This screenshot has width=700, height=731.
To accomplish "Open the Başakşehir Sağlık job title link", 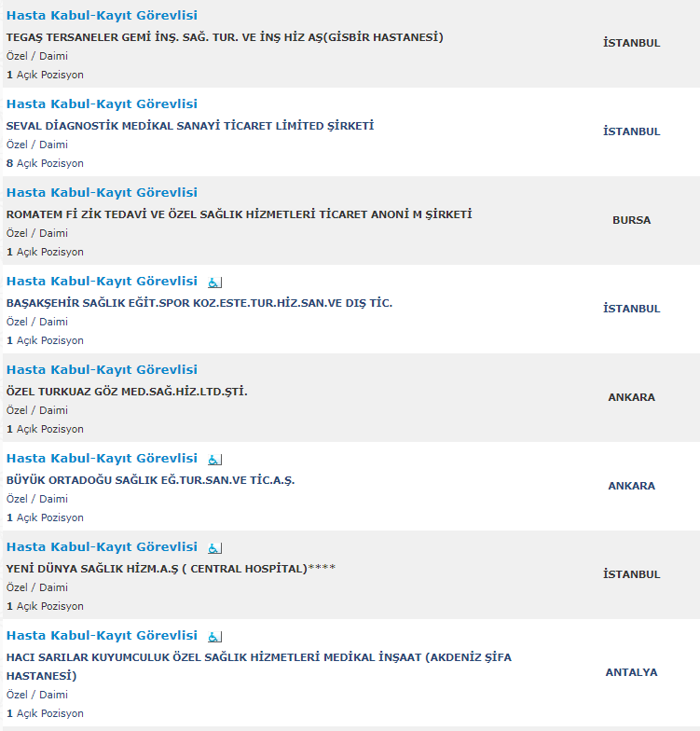I will point(102,282).
